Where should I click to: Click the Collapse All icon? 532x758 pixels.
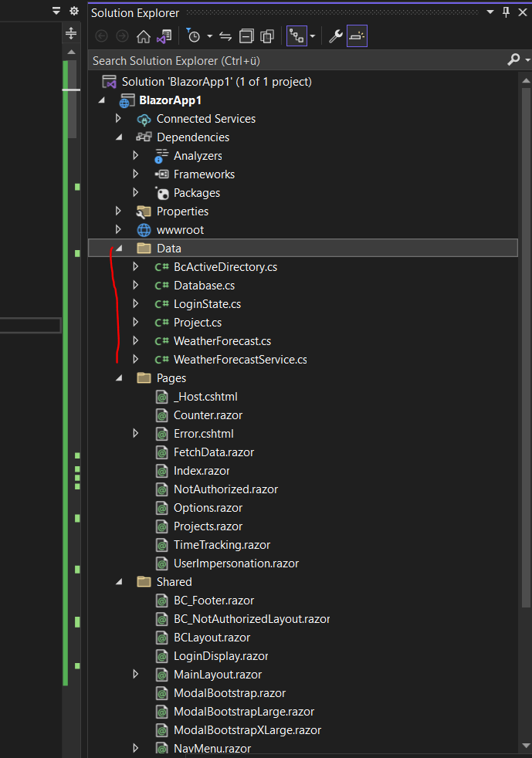tap(246, 36)
